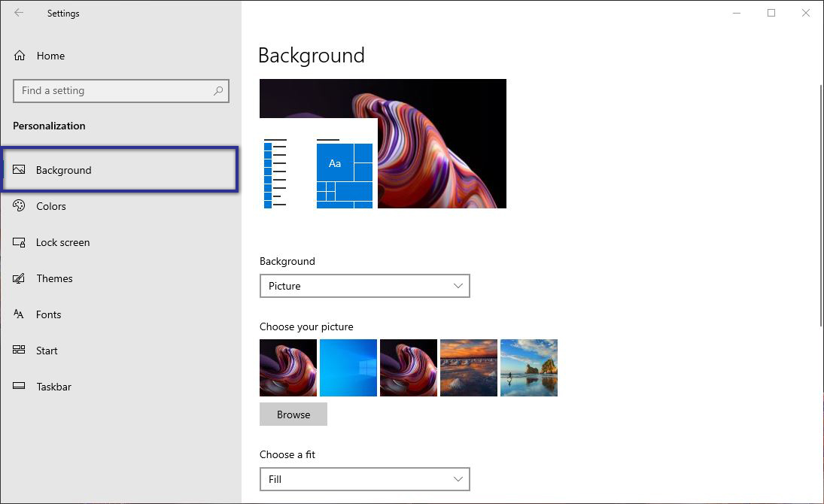The image size is (824, 504).
Task: Click the Background image icon in sidebar
Action: pos(20,170)
